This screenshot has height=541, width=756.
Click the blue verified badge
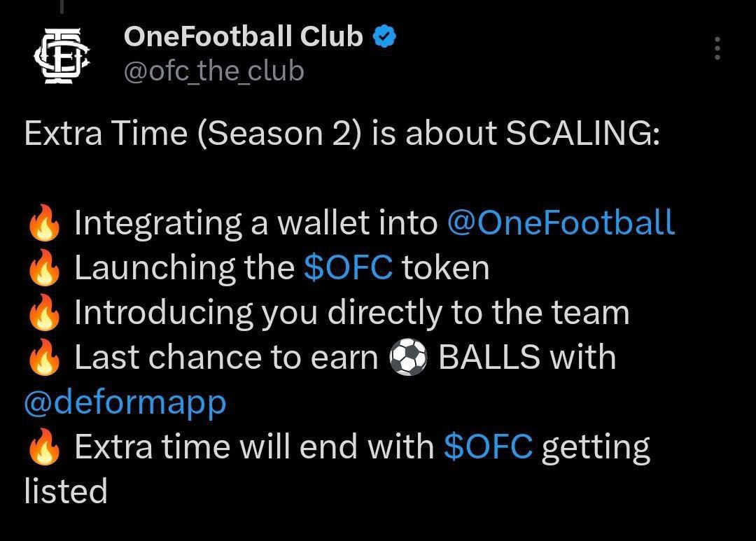[385, 36]
